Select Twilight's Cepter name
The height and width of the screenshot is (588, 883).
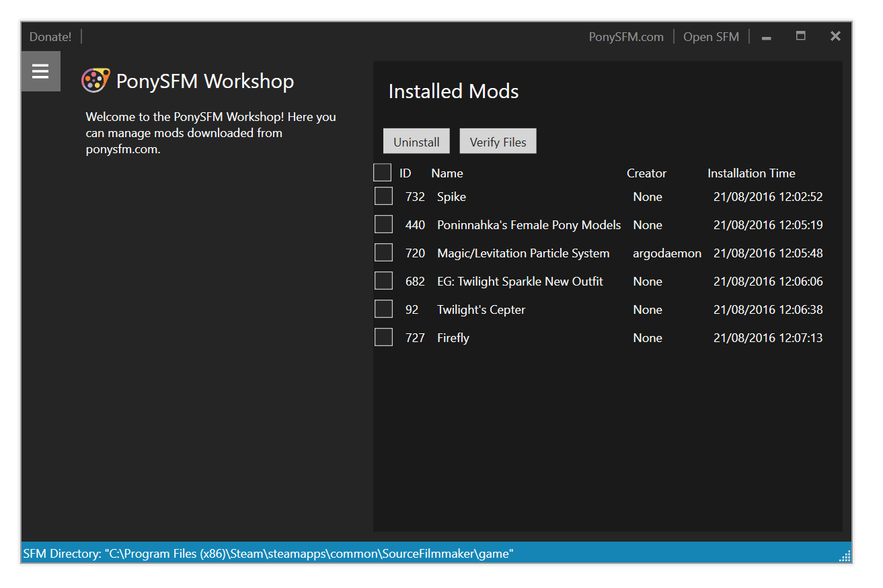(x=481, y=310)
